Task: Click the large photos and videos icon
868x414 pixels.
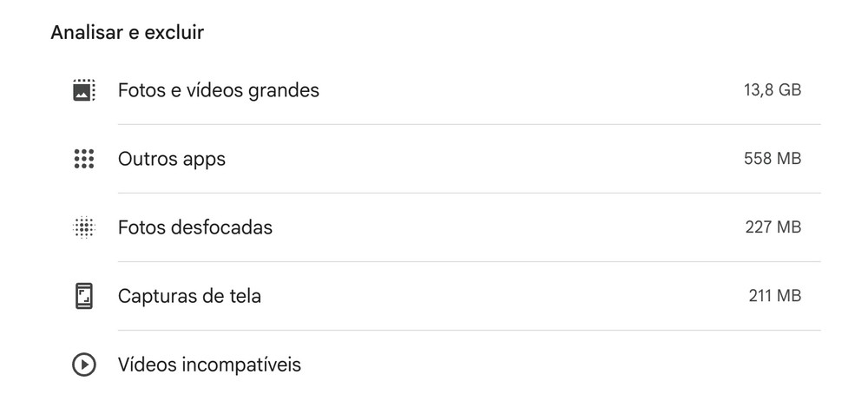Action: click(x=83, y=90)
